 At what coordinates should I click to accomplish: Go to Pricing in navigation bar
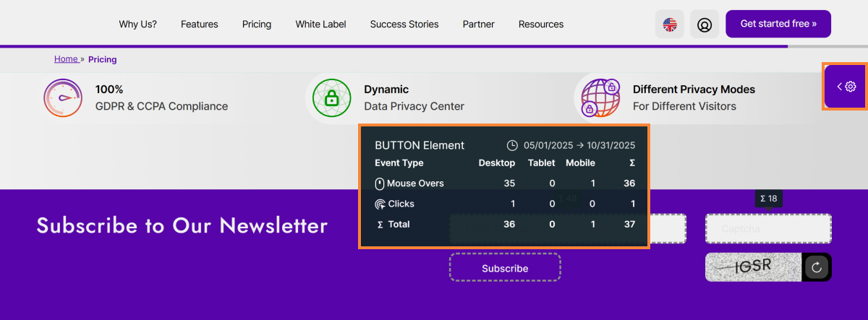tap(257, 24)
